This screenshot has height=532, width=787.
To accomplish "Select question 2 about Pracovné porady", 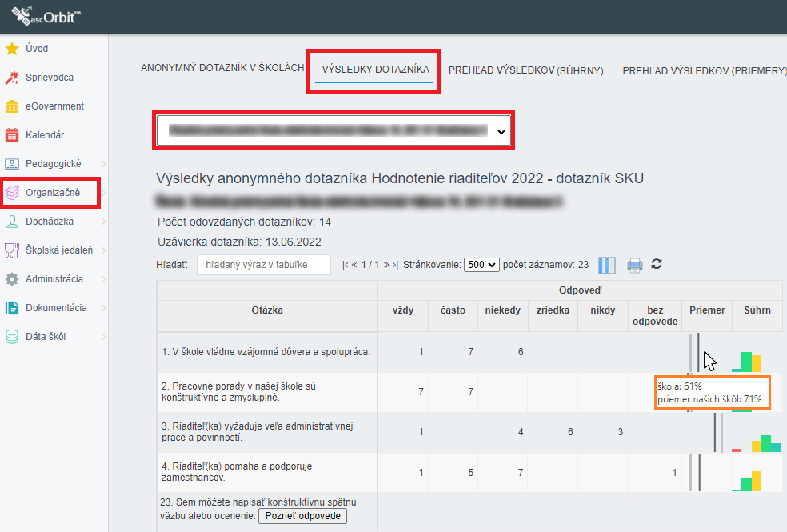I will (x=238, y=392).
